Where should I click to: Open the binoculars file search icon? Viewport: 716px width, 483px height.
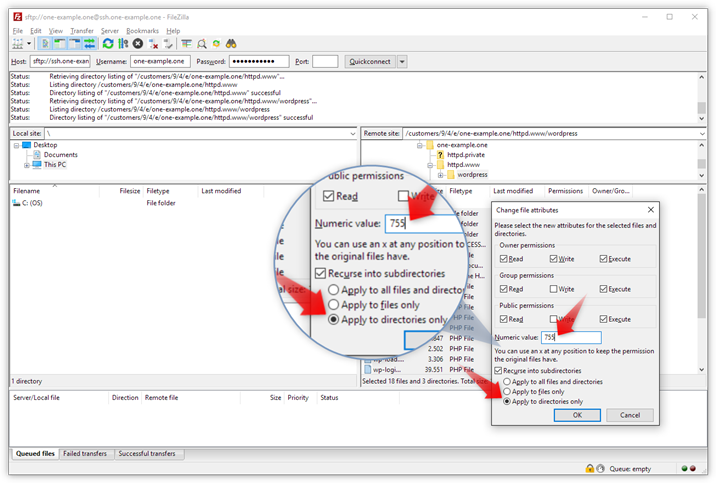(x=231, y=44)
